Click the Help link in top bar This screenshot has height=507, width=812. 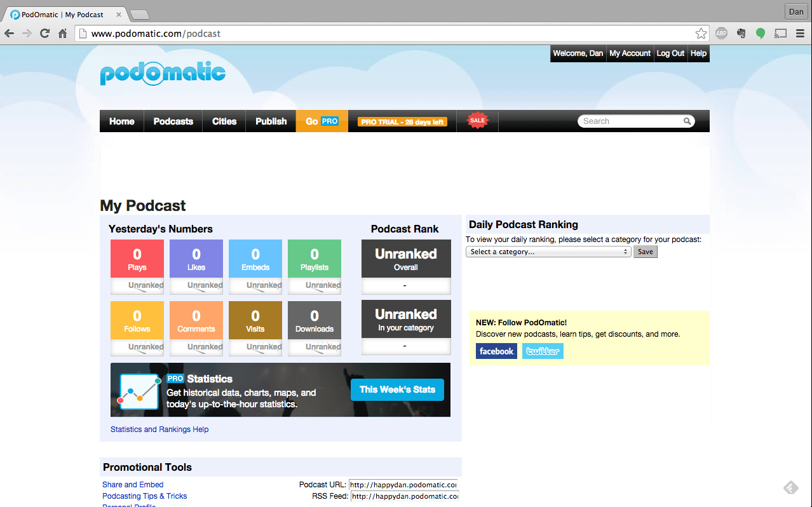pos(698,53)
